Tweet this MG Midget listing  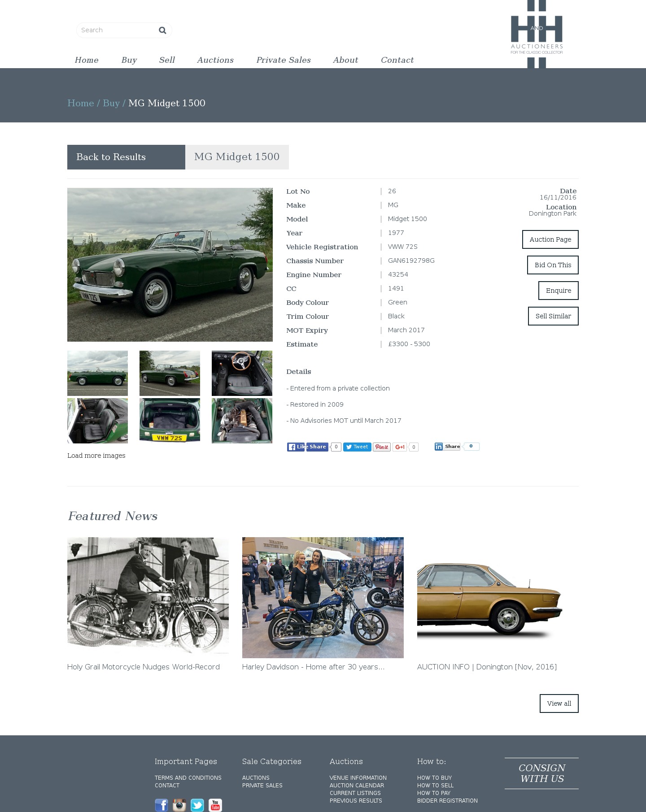tap(357, 447)
